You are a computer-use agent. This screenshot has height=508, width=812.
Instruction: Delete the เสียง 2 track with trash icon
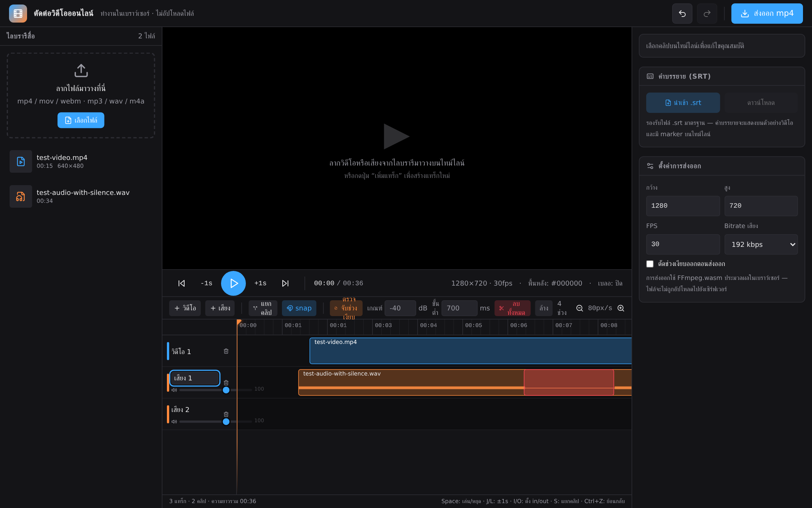click(x=226, y=414)
